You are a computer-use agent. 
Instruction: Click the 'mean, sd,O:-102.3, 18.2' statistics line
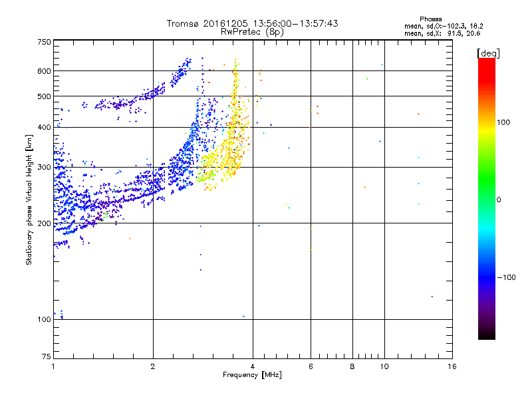444,26
